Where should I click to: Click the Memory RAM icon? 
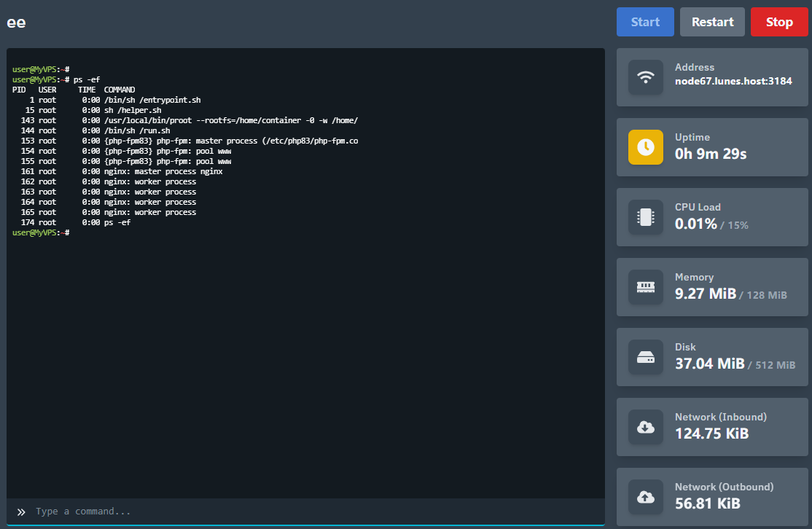(x=646, y=287)
